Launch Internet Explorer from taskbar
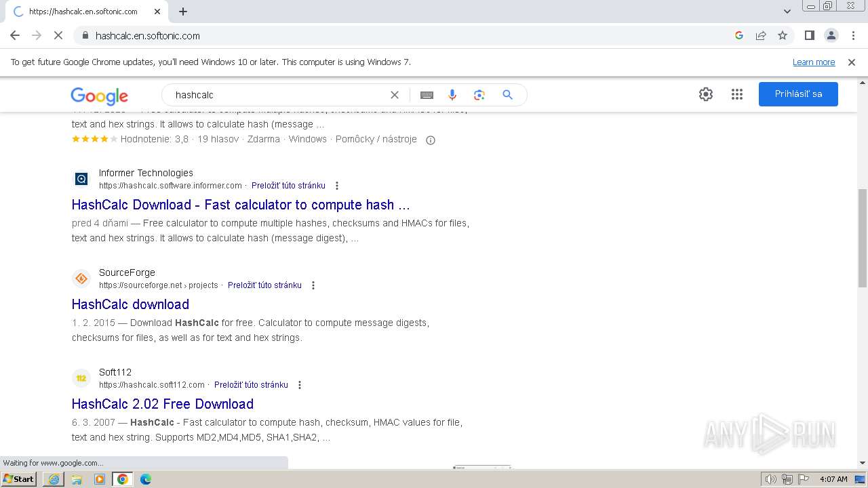868x488 pixels. [x=54, y=479]
